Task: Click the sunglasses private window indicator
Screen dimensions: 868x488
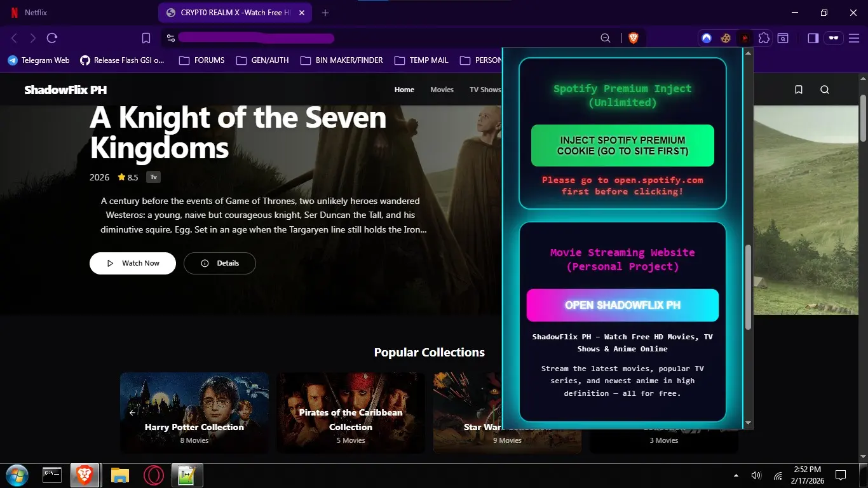Action: tap(834, 38)
